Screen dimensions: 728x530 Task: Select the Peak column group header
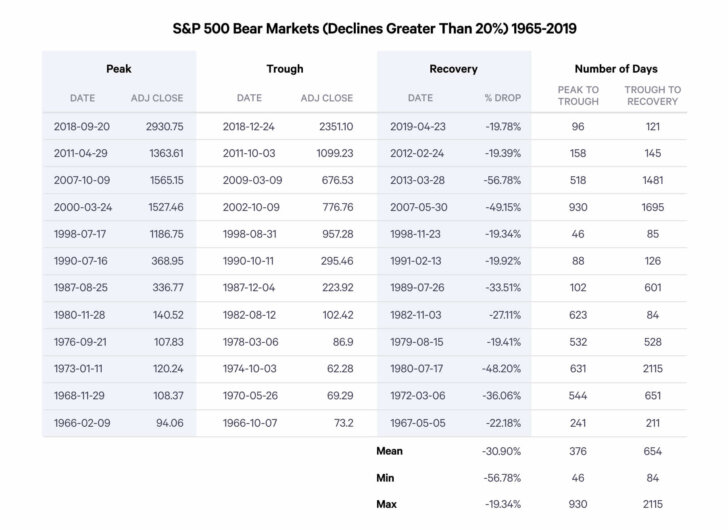click(119, 69)
